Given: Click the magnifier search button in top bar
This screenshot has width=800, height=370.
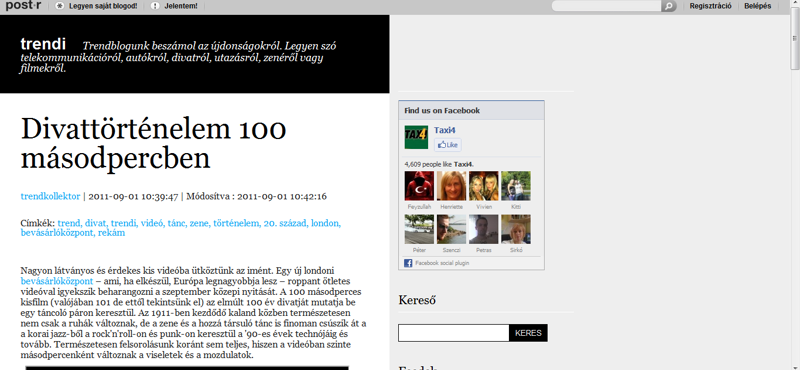Looking at the screenshot, I should [668, 6].
